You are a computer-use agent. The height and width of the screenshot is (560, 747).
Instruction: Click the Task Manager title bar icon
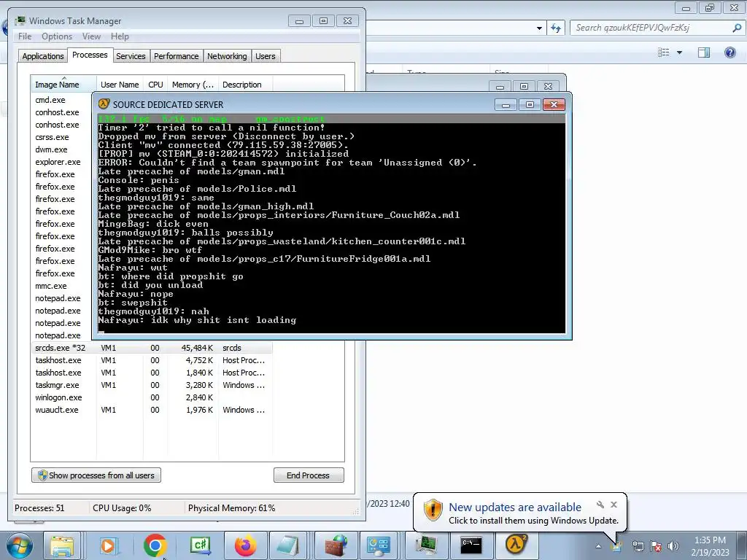[20, 21]
